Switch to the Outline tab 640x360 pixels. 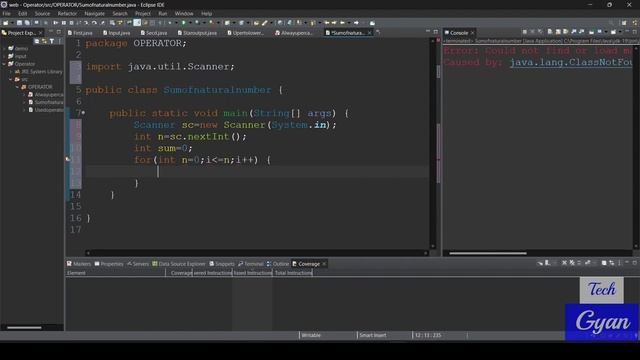[x=278, y=264]
